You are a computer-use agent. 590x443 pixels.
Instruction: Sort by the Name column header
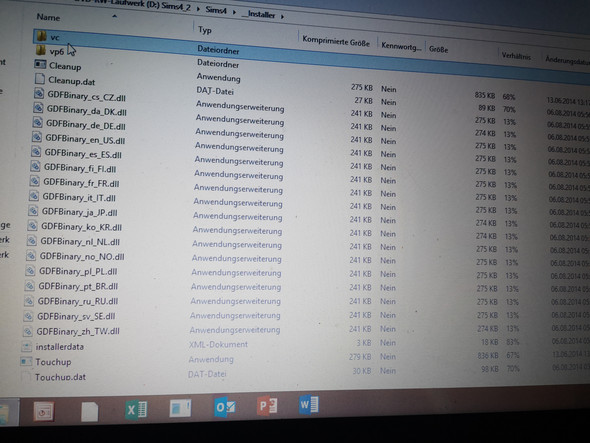pos(48,17)
